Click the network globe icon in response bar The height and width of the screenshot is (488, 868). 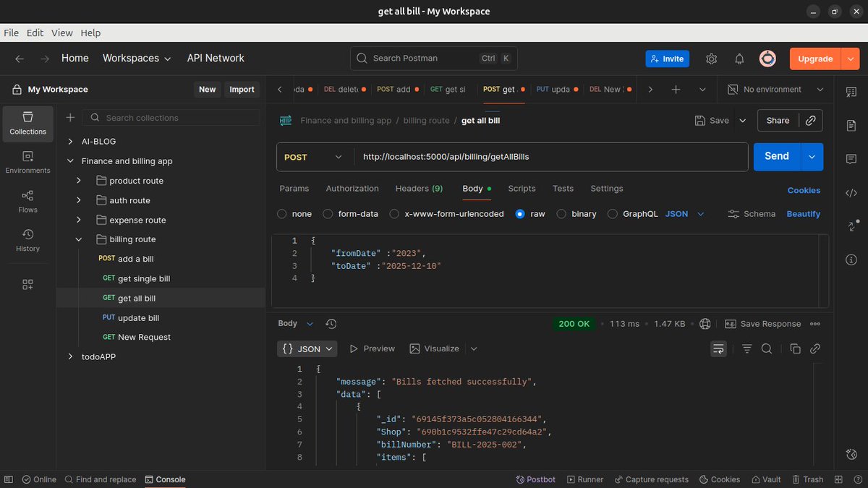[705, 324]
